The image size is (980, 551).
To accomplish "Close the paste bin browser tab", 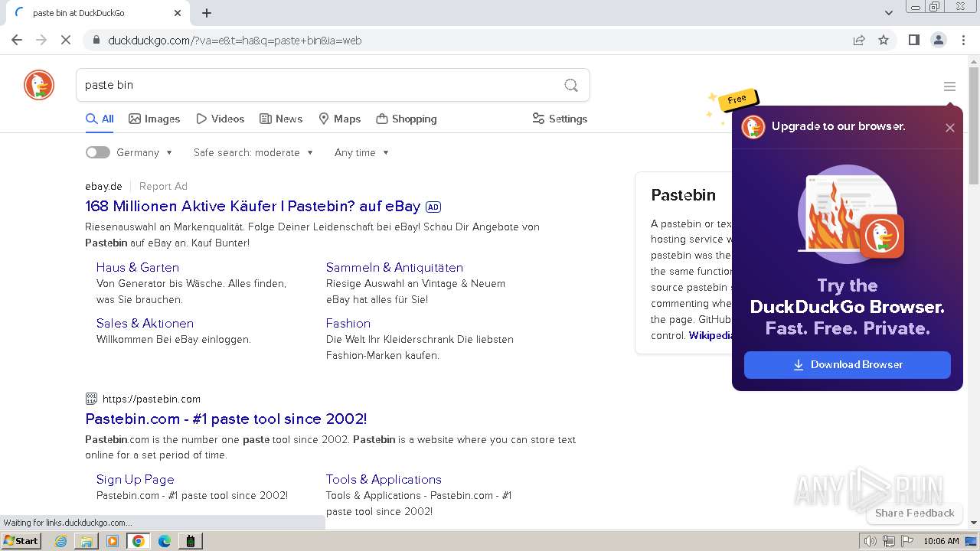I will click(x=178, y=13).
